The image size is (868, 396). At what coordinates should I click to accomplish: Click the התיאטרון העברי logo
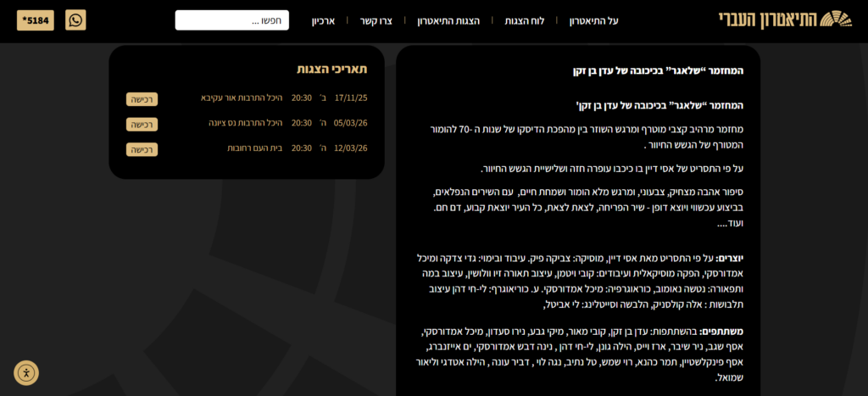pos(786,20)
